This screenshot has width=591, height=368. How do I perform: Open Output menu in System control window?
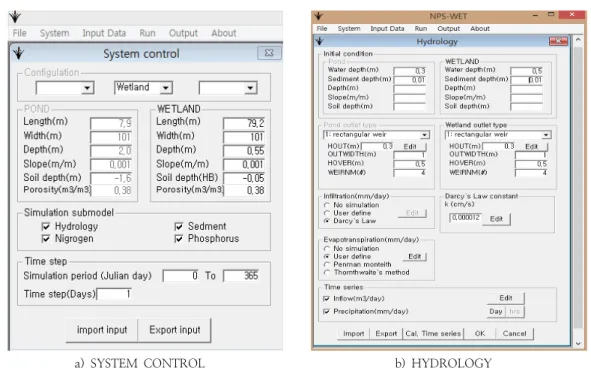[183, 33]
